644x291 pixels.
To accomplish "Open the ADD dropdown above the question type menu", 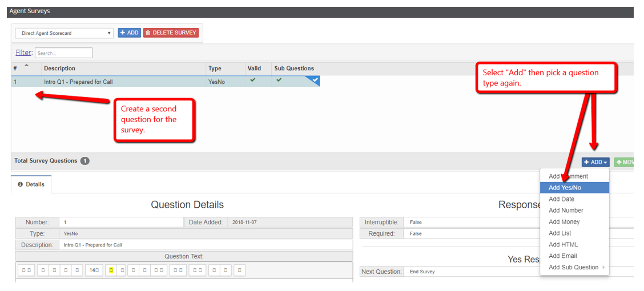I will click(x=595, y=162).
